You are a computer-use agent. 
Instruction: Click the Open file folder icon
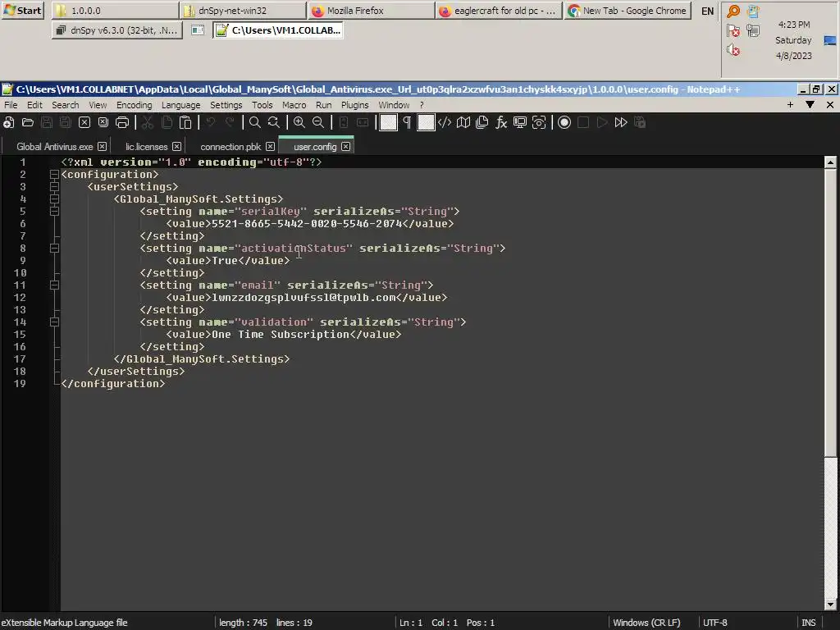(28, 123)
